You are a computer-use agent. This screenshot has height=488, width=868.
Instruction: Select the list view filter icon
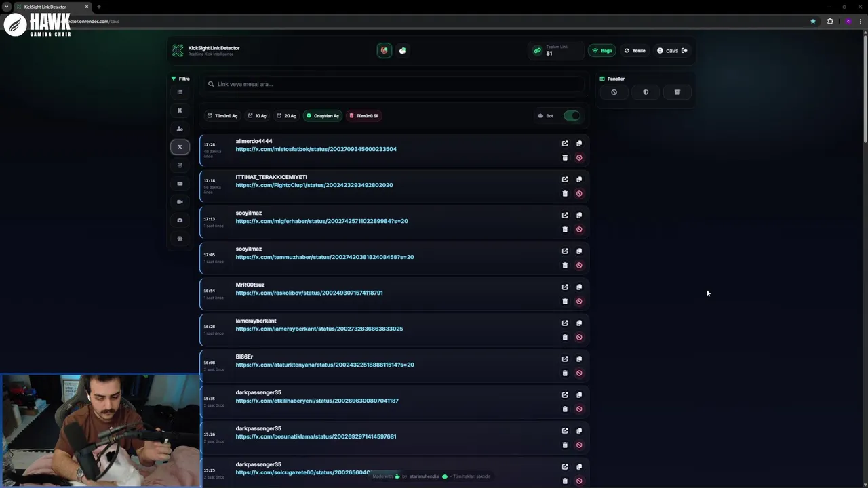180,92
